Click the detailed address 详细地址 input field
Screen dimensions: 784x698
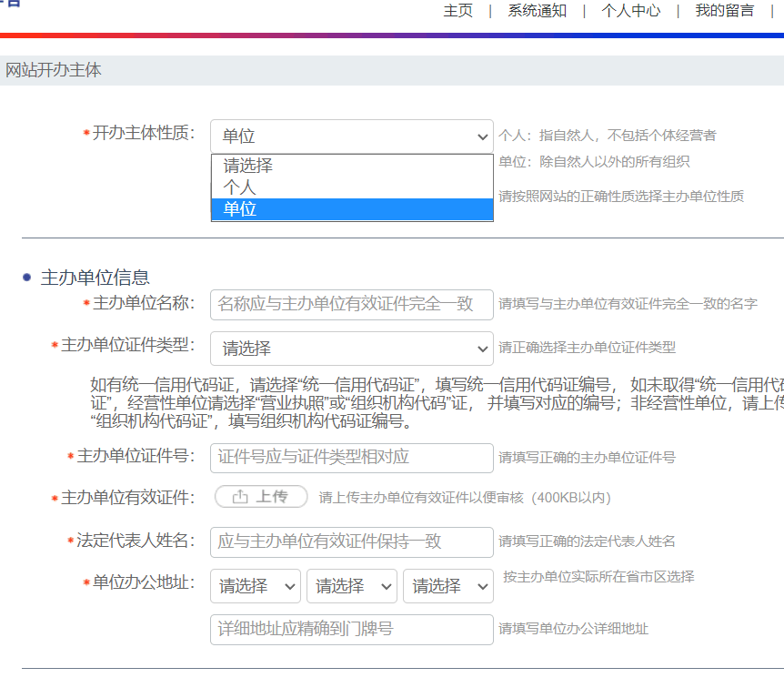[351, 630]
